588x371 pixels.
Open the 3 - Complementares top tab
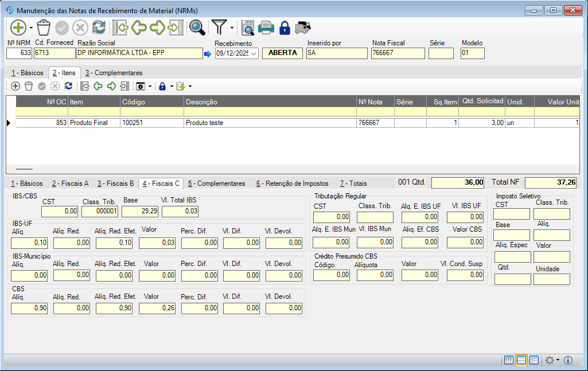114,73
